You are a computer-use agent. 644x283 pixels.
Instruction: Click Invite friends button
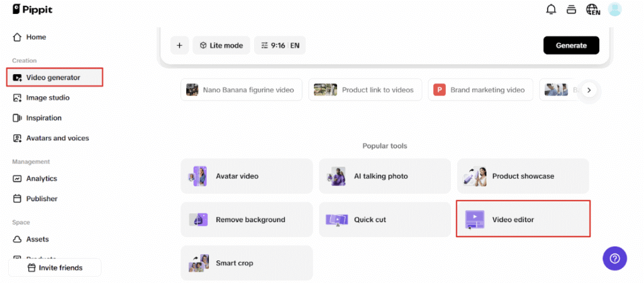click(55, 268)
